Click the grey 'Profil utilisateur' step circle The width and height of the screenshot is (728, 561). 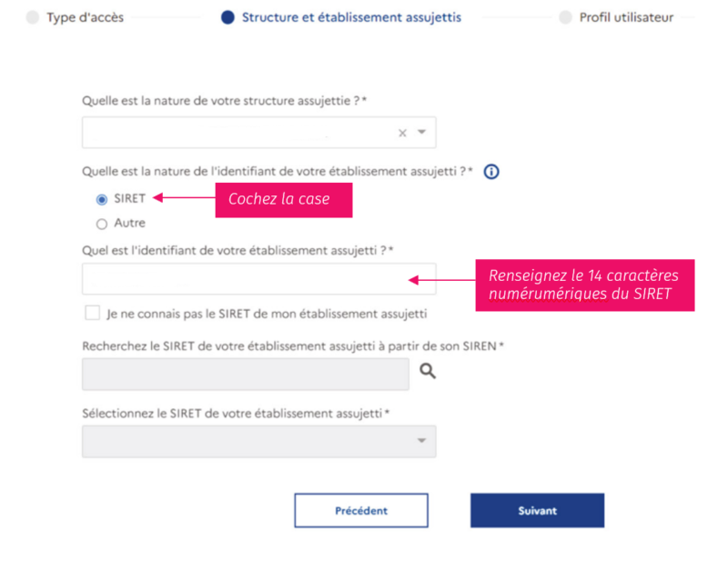(x=565, y=17)
